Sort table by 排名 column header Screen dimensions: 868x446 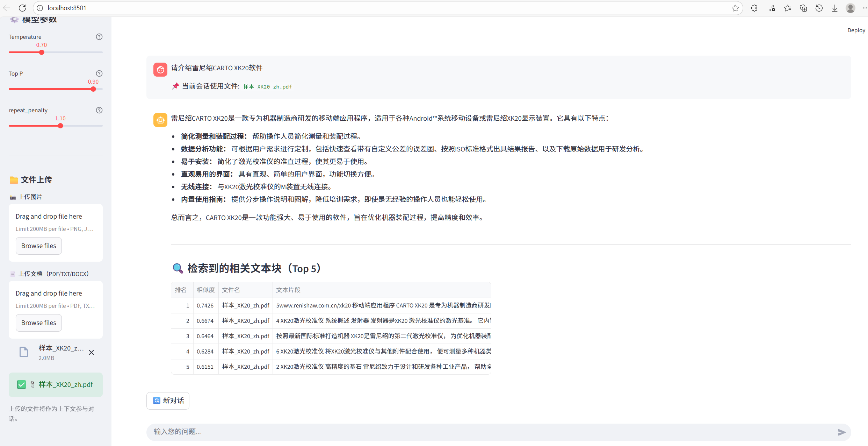182,290
